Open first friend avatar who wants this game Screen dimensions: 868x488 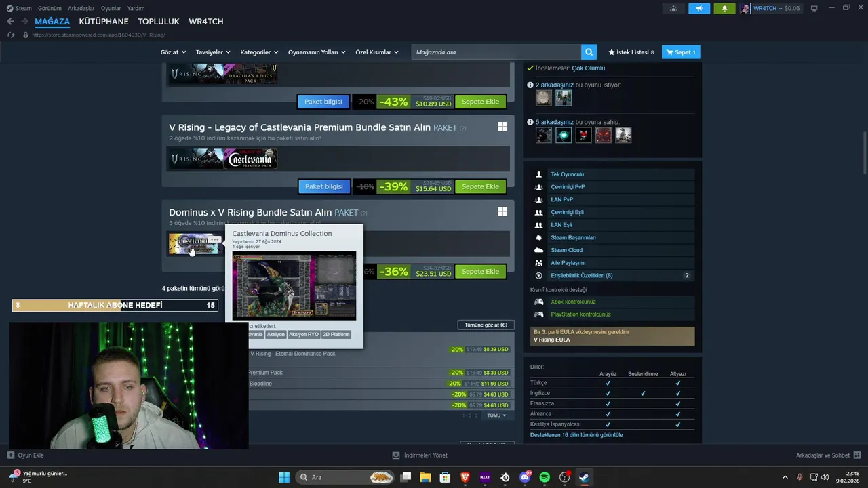[x=543, y=98]
